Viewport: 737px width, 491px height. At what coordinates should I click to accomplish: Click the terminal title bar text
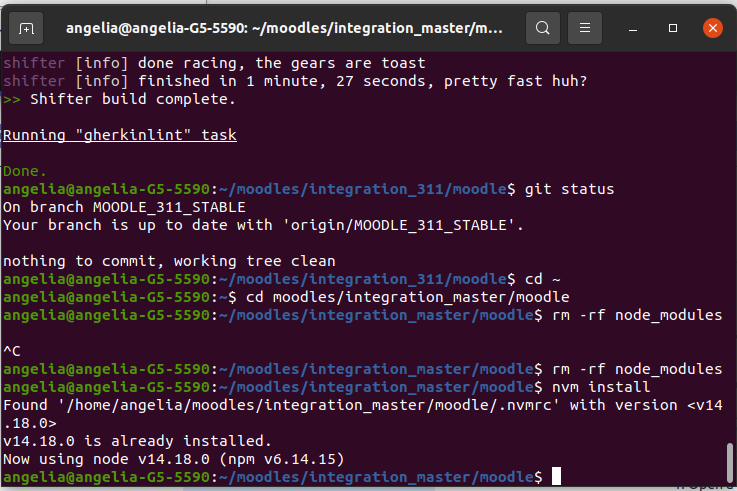[x=284, y=28]
